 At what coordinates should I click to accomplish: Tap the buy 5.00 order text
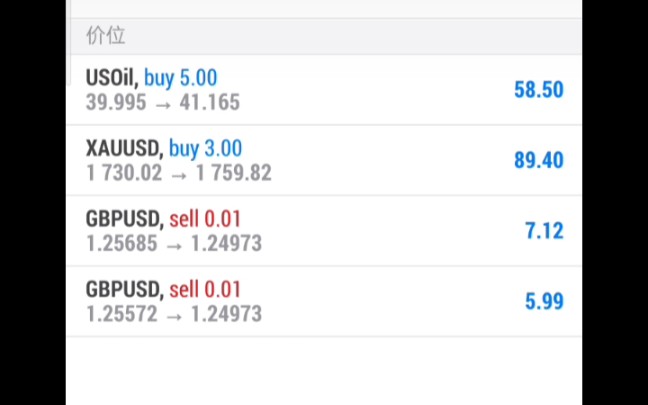click(180, 78)
